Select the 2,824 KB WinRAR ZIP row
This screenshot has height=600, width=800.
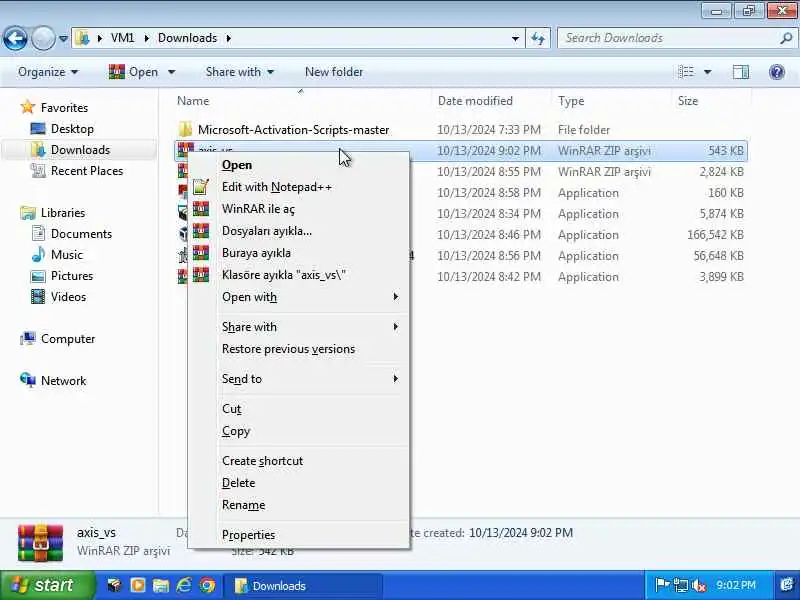click(x=461, y=171)
